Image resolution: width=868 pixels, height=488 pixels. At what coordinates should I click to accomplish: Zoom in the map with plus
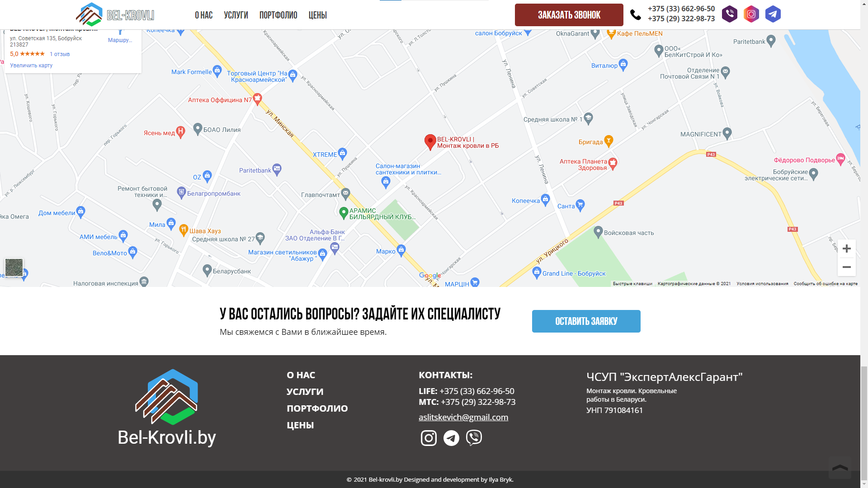[847, 249]
